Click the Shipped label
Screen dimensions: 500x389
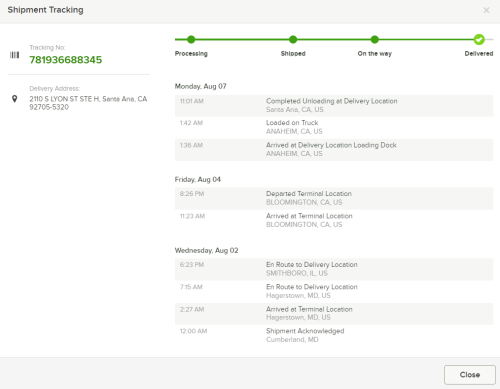(293, 54)
